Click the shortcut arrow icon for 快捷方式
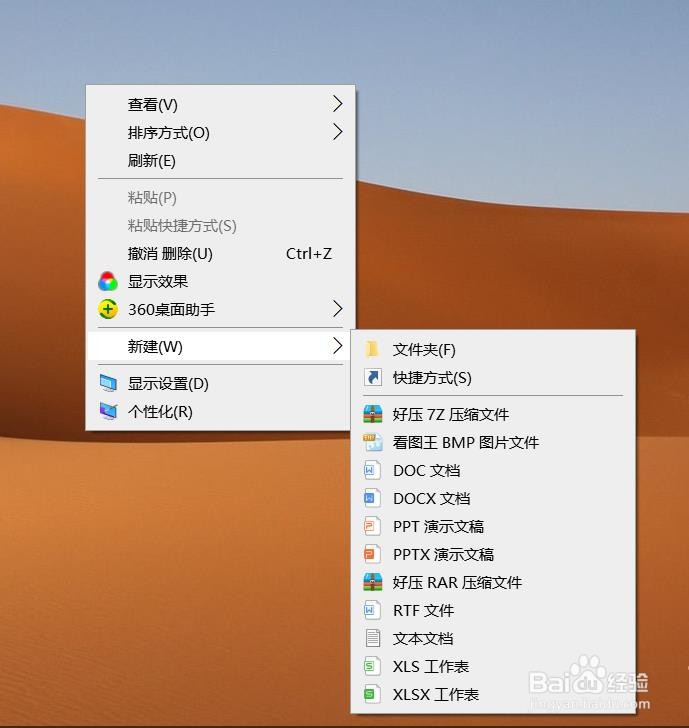This screenshot has height=728, width=689. click(x=373, y=377)
